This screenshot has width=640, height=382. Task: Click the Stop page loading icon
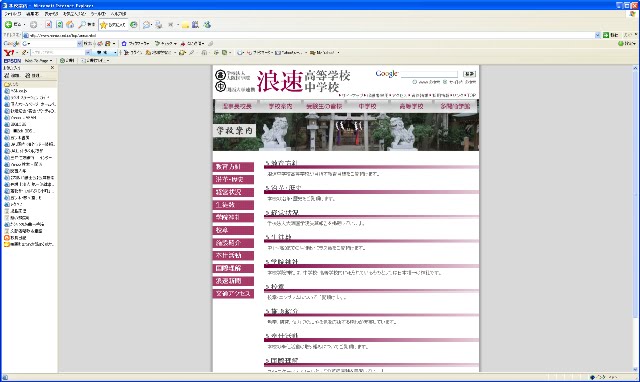[x=49, y=24]
